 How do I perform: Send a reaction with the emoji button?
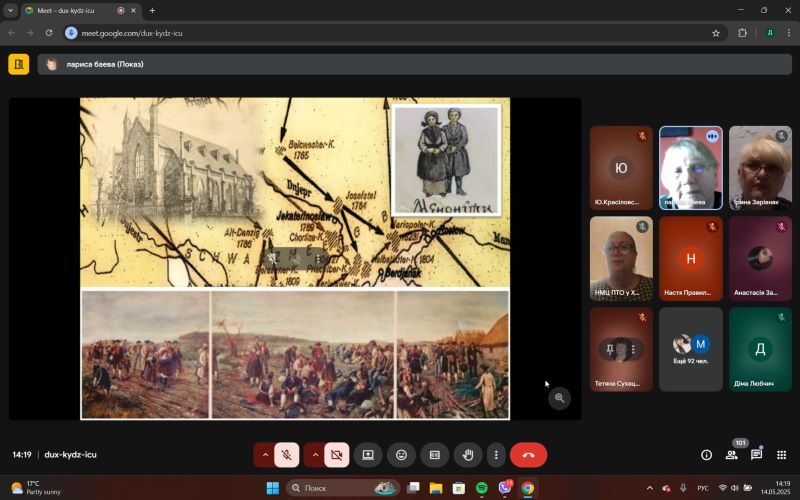[402, 455]
